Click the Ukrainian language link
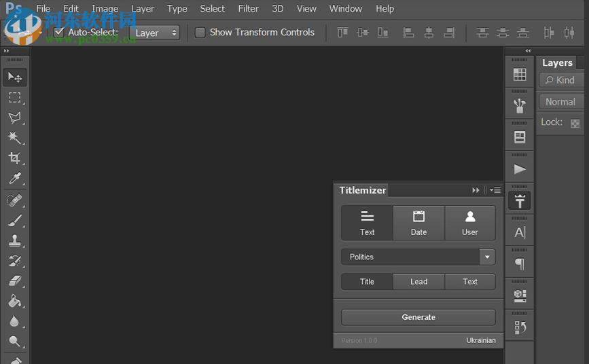The height and width of the screenshot is (364, 589). click(480, 340)
